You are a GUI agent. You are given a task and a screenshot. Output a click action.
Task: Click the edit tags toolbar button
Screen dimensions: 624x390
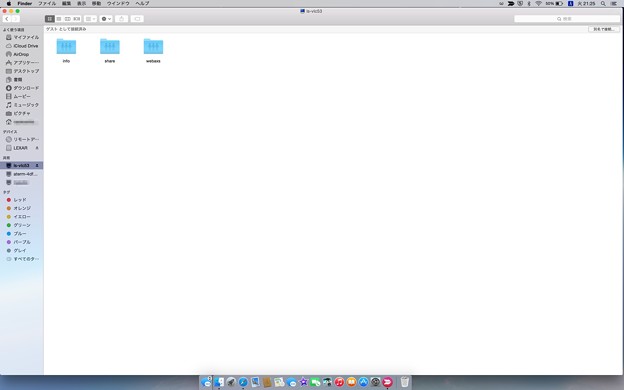(137, 19)
